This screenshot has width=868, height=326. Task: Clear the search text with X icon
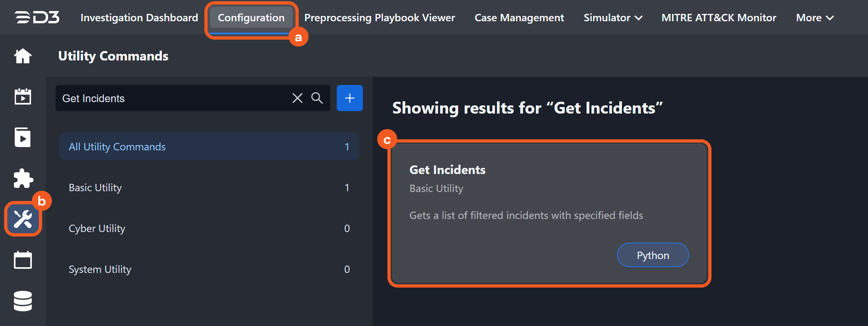[297, 98]
